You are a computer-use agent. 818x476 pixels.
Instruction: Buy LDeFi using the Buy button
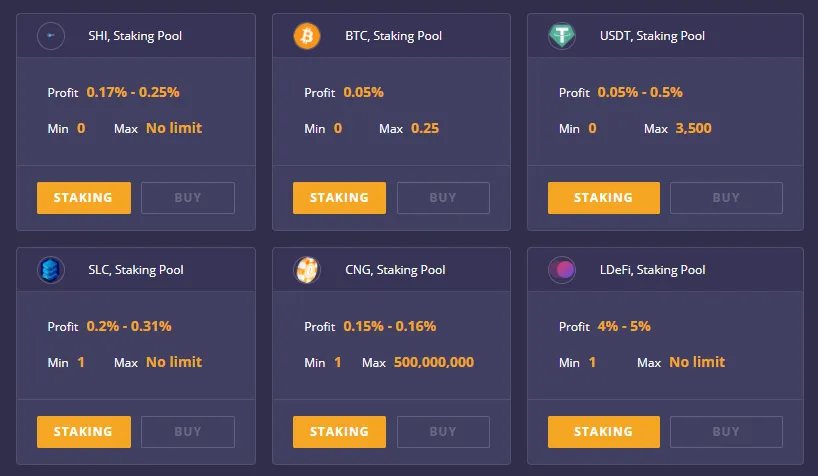coord(726,432)
